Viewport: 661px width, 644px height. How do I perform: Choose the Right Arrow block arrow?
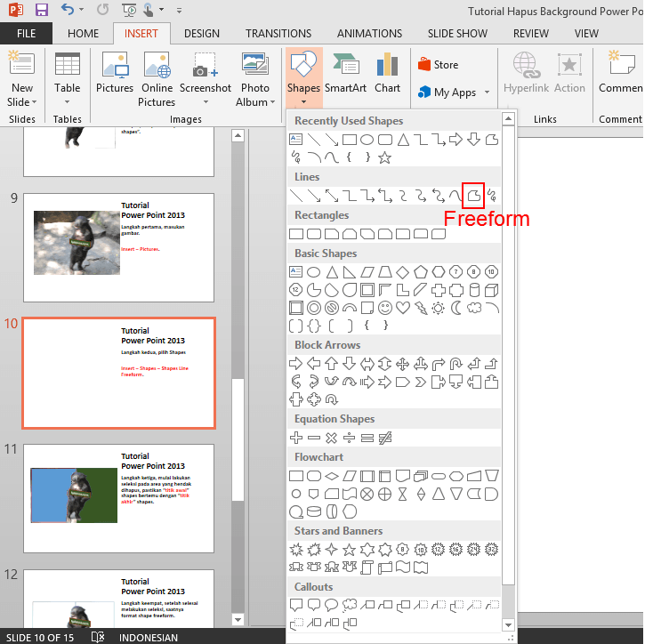[x=296, y=363]
